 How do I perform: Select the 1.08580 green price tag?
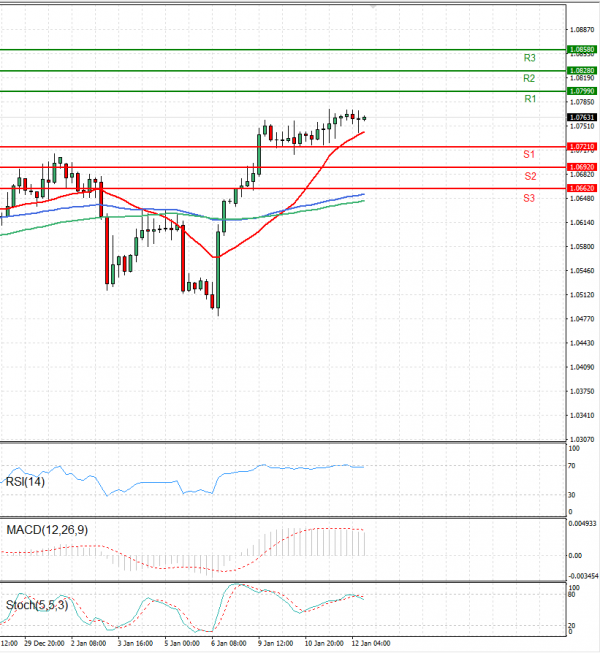point(582,50)
